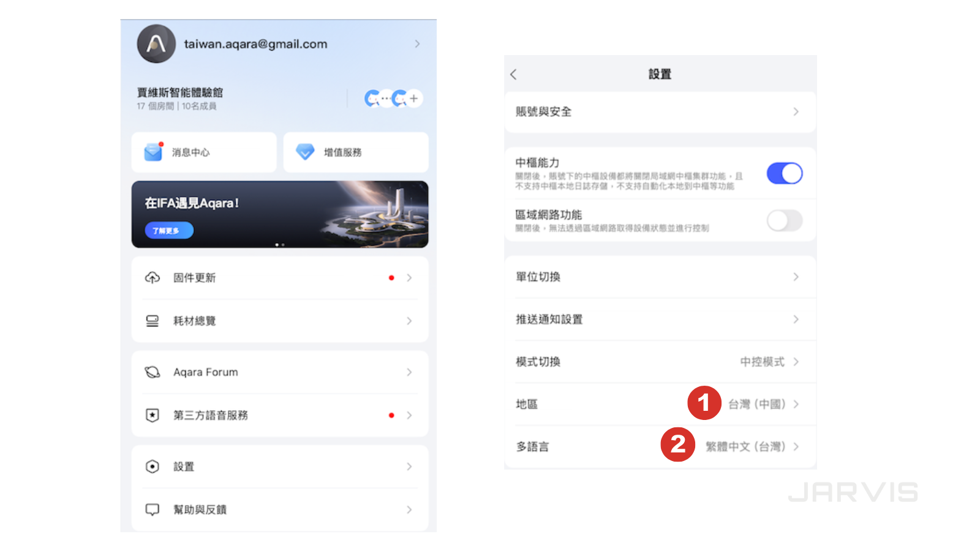Open 單位切換 setting
The width and height of the screenshot is (980, 551).
[x=660, y=277]
